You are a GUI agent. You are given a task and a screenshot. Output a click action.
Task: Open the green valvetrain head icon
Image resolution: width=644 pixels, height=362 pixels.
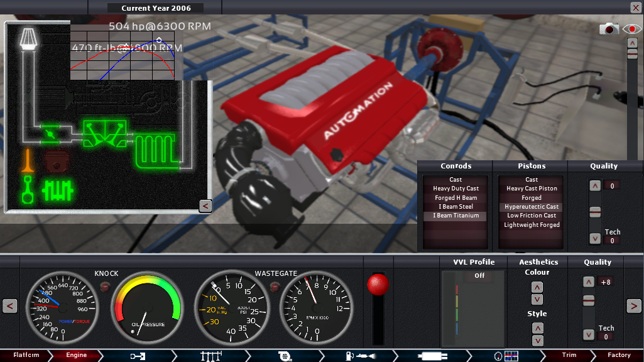(105, 133)
